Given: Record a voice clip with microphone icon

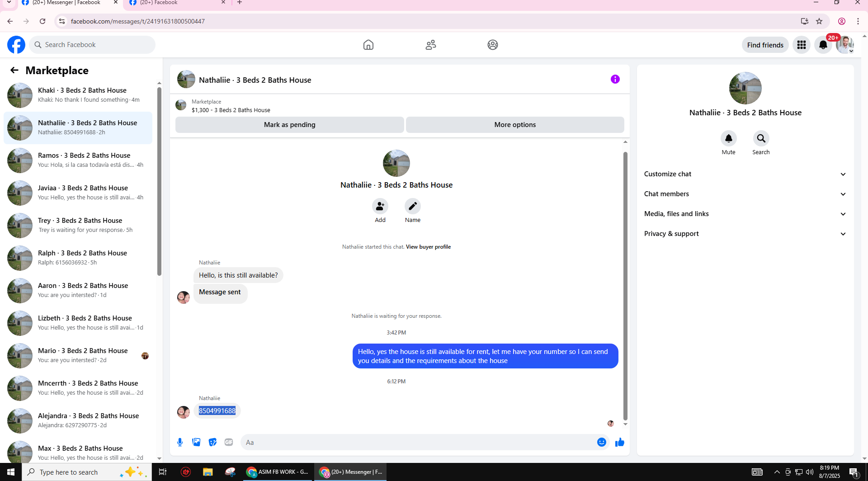Looking at the screenshot, I should tap(180, 442).
